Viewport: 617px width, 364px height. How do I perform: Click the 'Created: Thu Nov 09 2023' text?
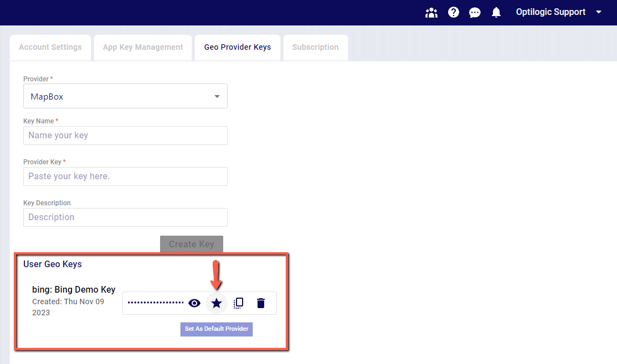coord(68,307)
